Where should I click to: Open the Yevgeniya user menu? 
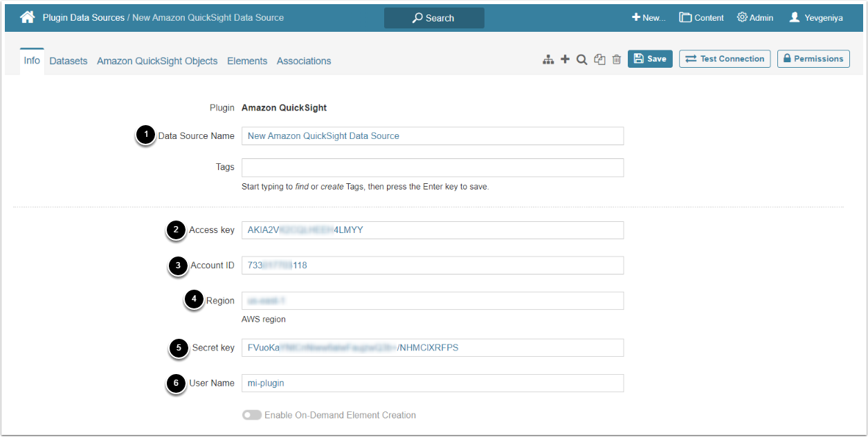[x=816, y=18]
